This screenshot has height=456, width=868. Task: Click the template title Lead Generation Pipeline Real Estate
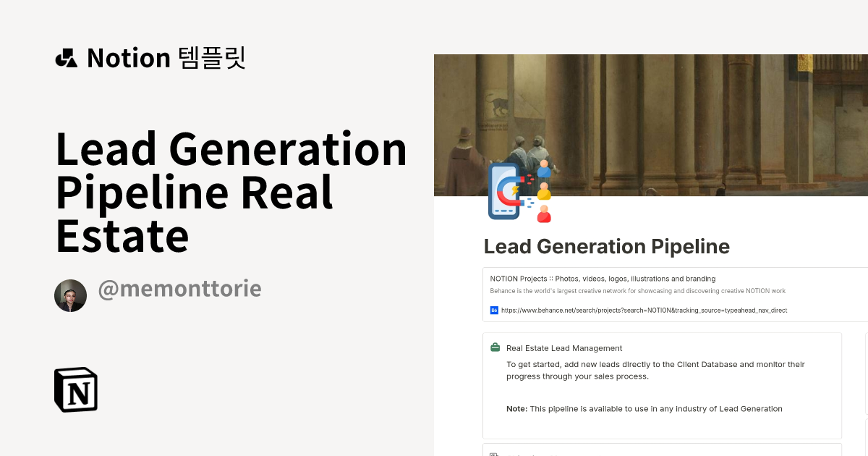[x=231, y=192]
